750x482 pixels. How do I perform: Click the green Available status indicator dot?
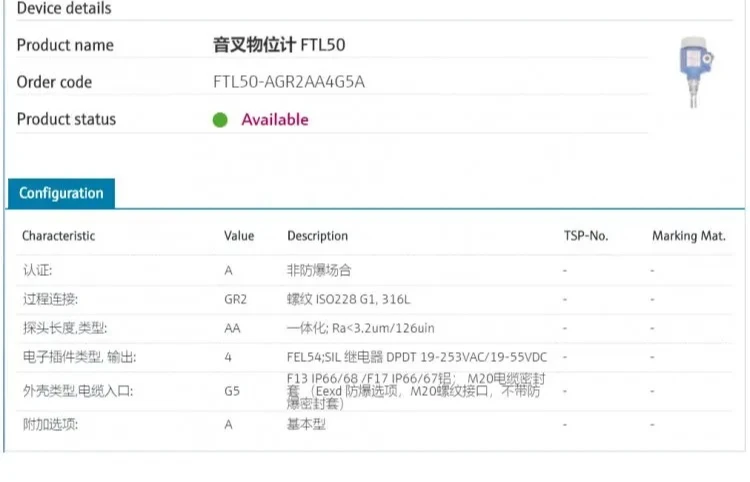pyautogui.click(x=220, y=120)
